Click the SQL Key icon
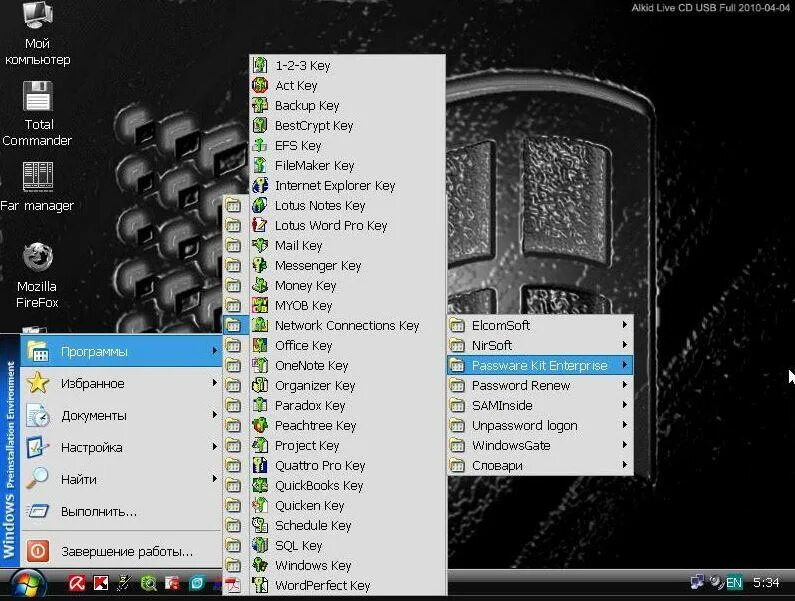The width and height of the screenshot is (795, 601). tap(260, 545)
